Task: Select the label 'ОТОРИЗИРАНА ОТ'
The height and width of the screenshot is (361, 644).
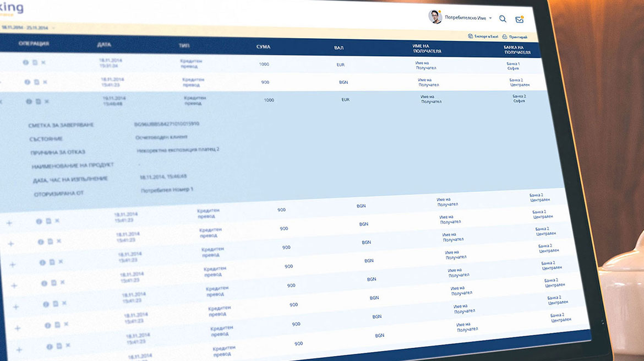Action: 59,193
